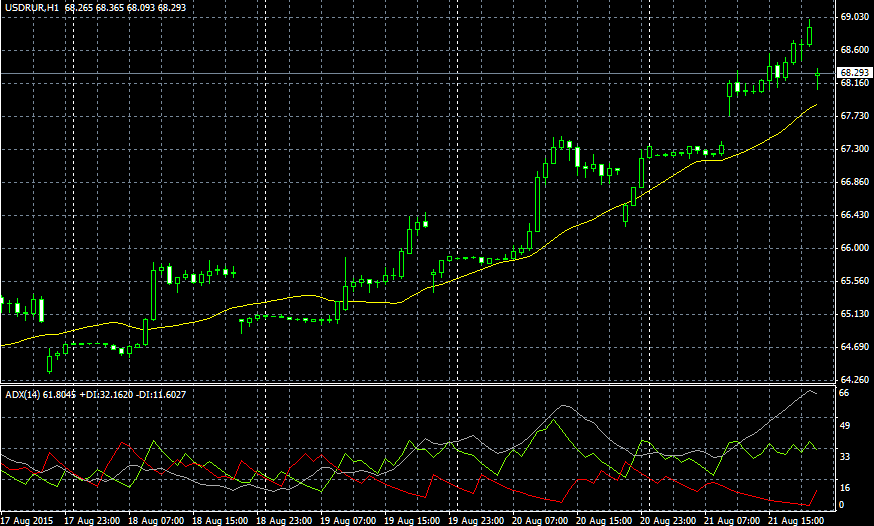874x526 pixels.
Task: Click the 65.560 price scale value
Action: (854, 281)
